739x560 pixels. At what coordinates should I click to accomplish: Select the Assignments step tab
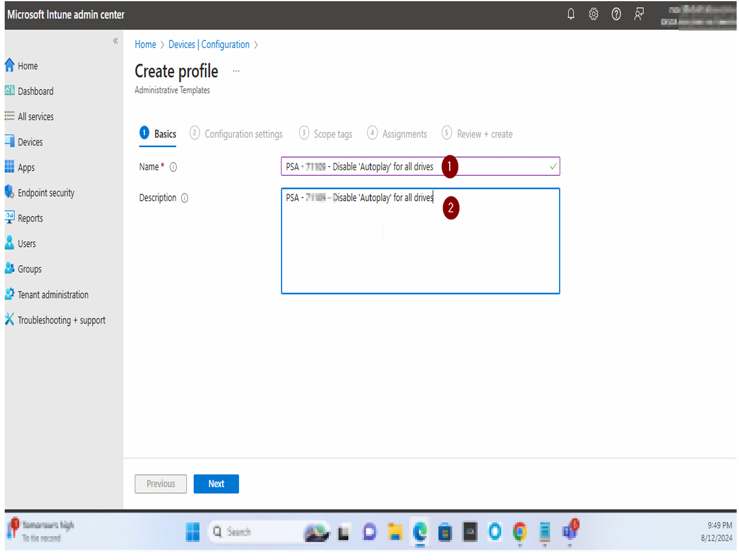(x=397, y=134)
